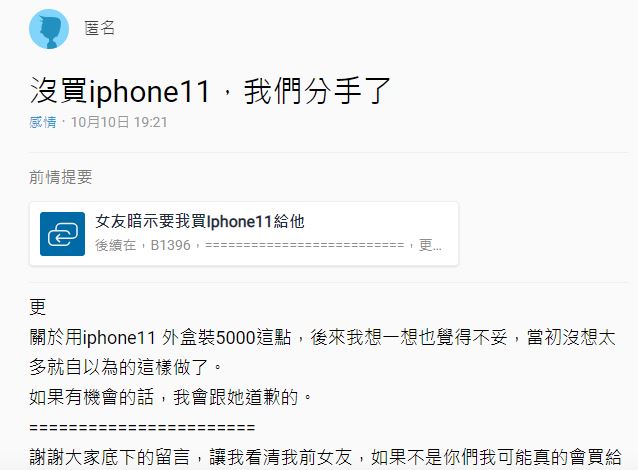The image size is (638, 470).
Task: Open linked post 女友暗示要我買Iphone11給他
Action: [200, 221]
